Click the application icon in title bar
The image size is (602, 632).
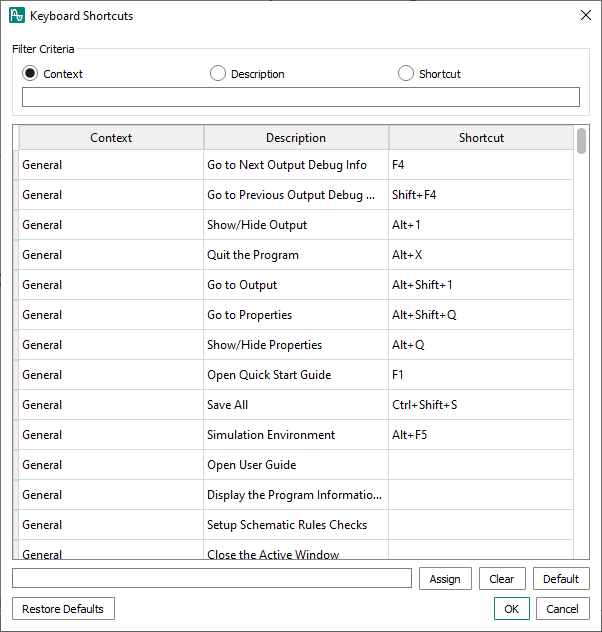tap(17, 16)
